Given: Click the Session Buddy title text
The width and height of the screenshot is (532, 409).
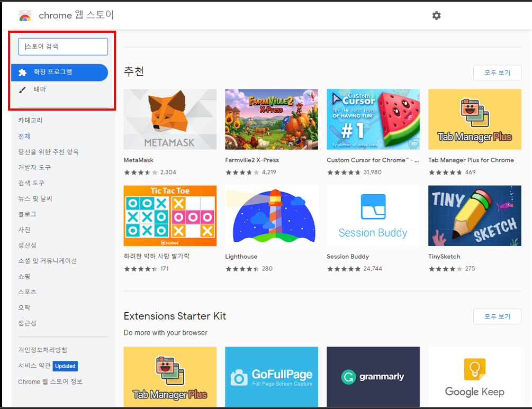Looking at the screenshot, I should (348, 257).
